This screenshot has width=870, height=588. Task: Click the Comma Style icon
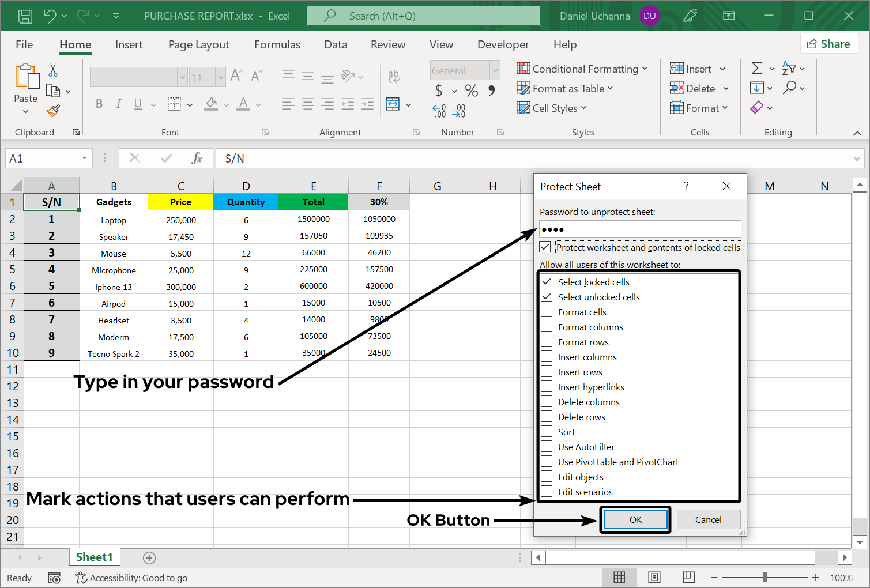(x=491, y=91)
